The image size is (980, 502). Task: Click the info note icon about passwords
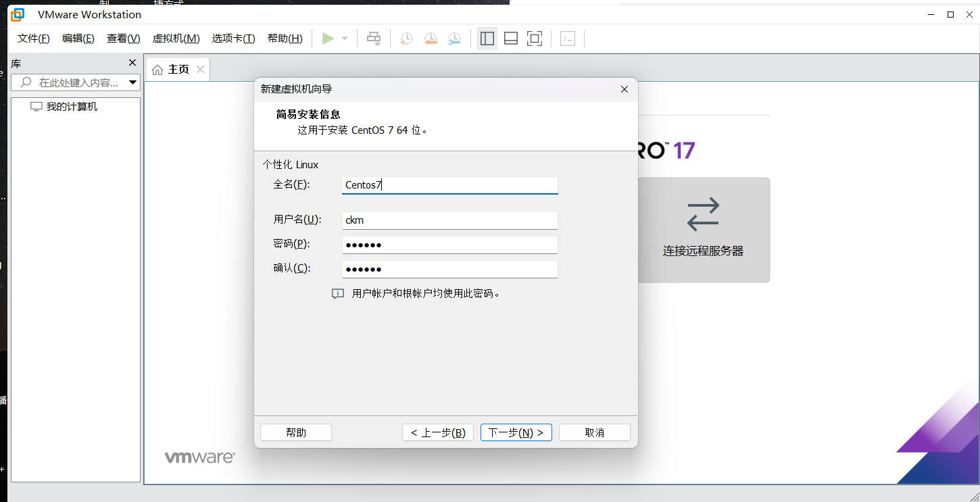(338, 294)
